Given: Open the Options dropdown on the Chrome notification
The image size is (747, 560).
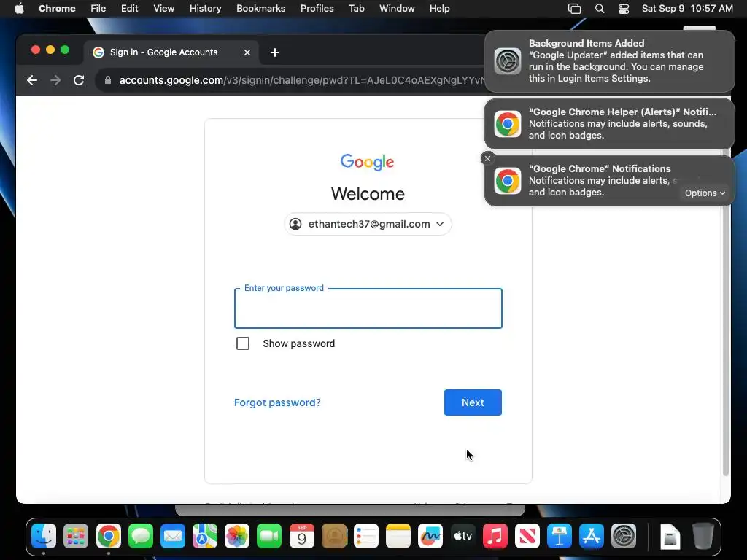Looking at the screenshot, I should [x=705, y=192].
